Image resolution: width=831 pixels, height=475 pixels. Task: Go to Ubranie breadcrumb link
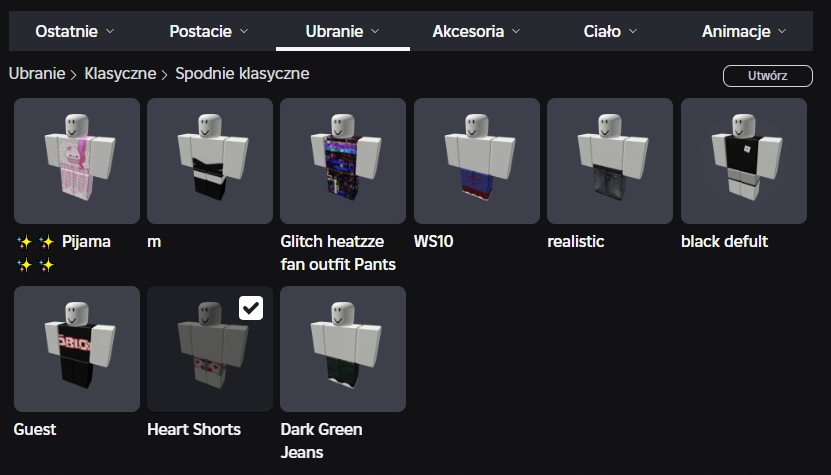pos(37,74)
